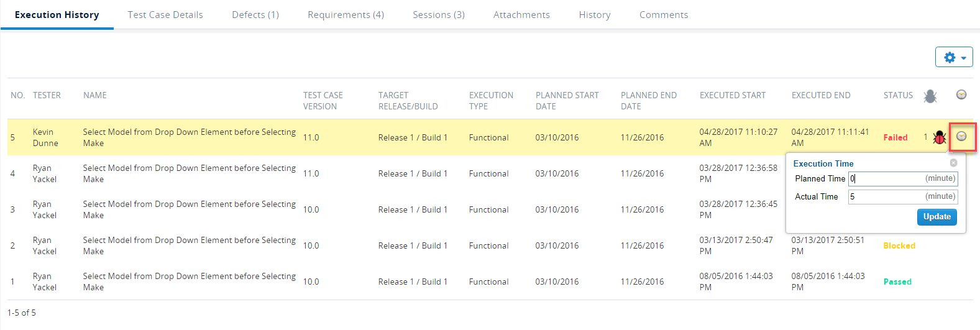This screenshot has width=980, height=330.
Task: Click the Failed status in row 5
Action: coord(895,137)
